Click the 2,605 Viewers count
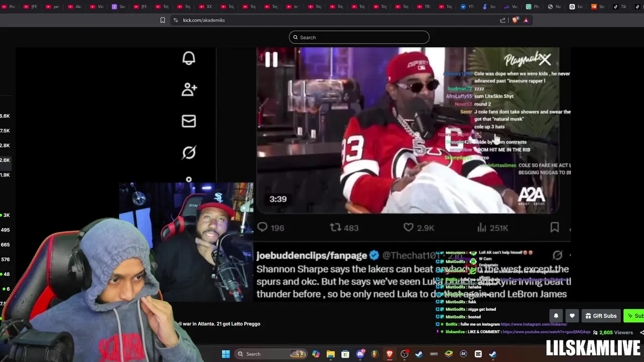This screenshot has height=362, width=644. click(612, 332)
